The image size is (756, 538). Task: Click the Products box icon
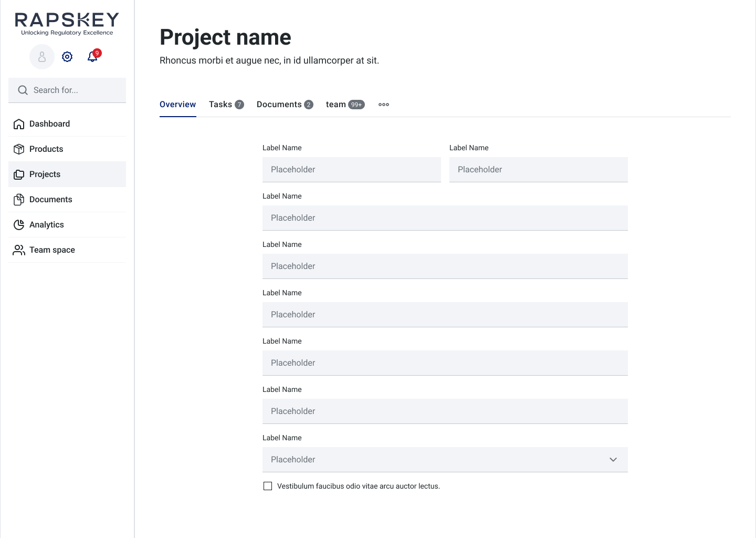click(x=19, y=149)
